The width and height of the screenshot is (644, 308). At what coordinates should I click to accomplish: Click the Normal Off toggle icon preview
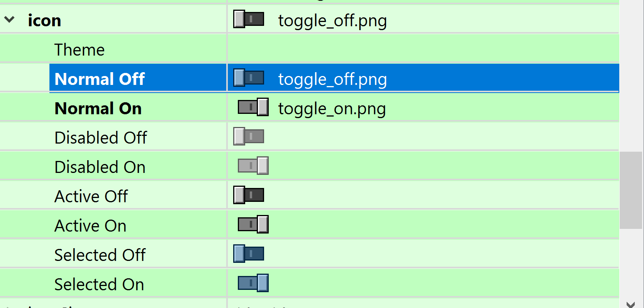(x=249, y=78)
